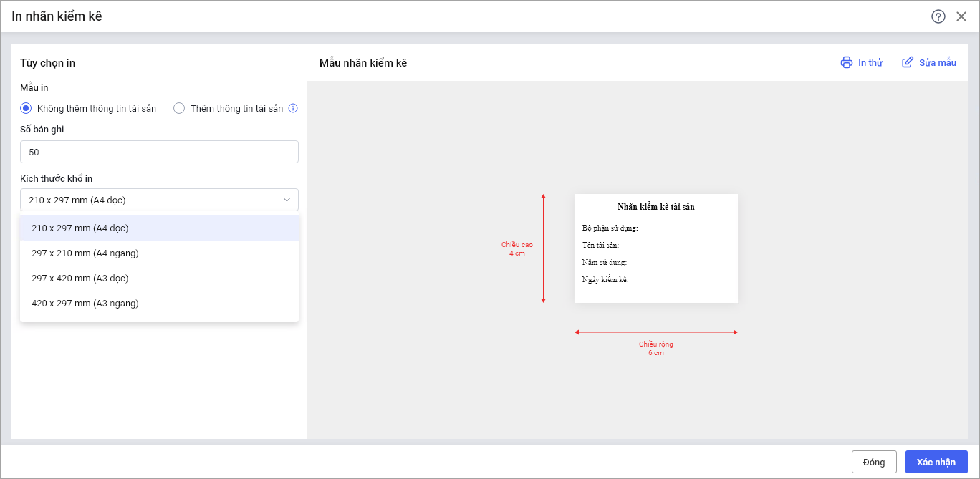Close the In nhãn kiểm kê dialog
980x479 pixels.
pyautogui.click(x=961, y=16)
